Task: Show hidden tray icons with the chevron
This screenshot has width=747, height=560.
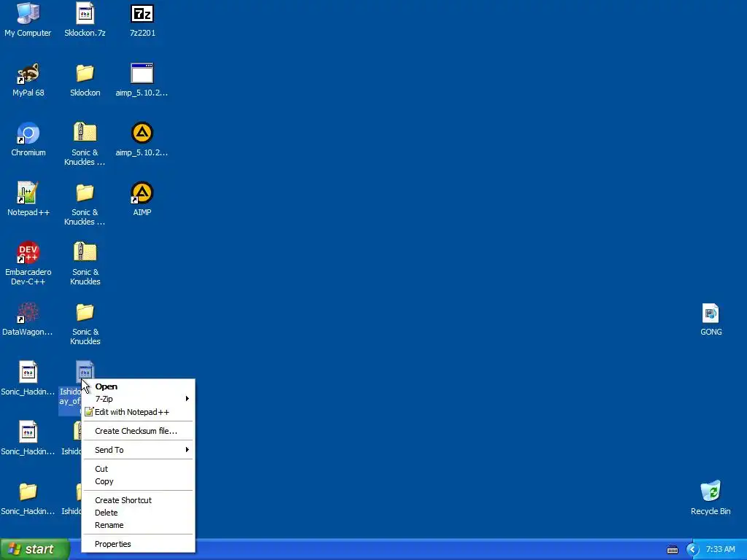Action: [x=692, y=550]
